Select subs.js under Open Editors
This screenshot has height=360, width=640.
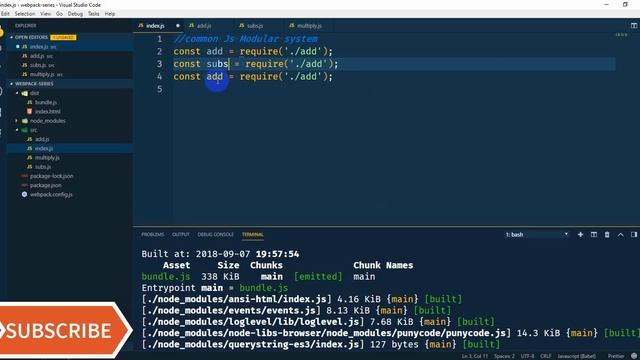click(69, 65)
